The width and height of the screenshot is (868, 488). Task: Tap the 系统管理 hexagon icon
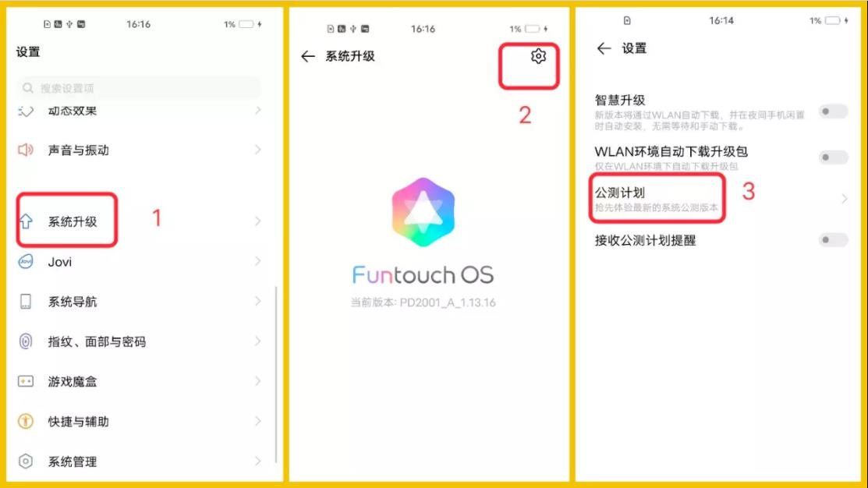(26, 461)
